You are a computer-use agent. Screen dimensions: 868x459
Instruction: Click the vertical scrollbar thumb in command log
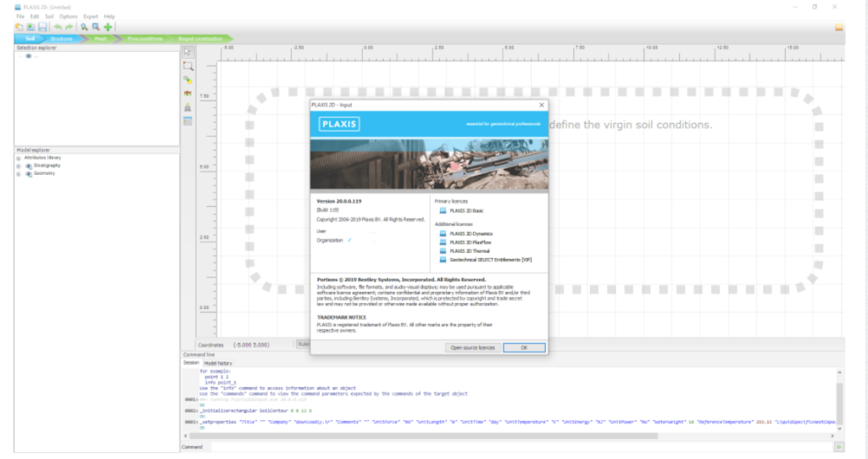[839, 402]
